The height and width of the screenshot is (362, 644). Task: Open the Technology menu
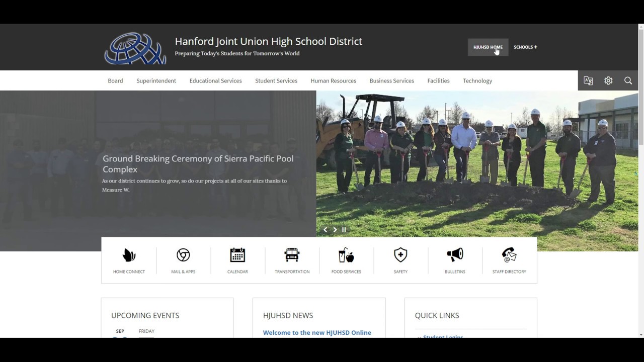[477, 80]
